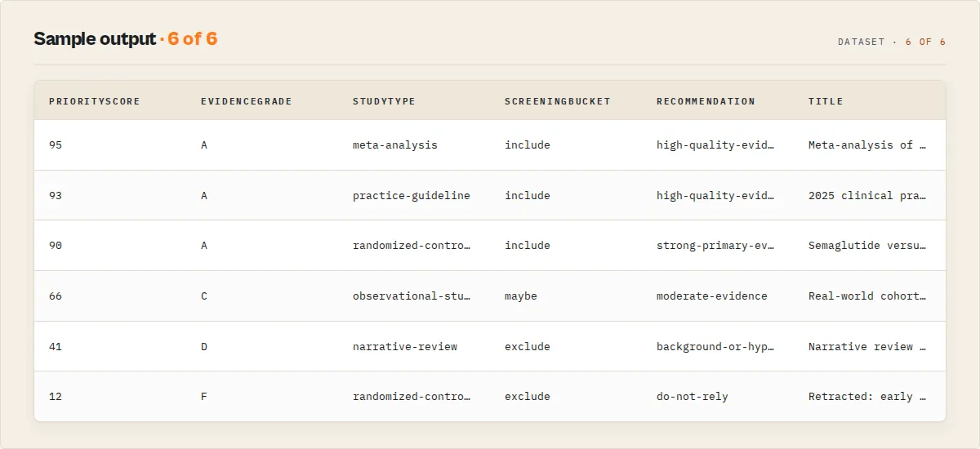Select the maybe screening bucket cell
Image resolution: width=980 pixels, height=449 pixels.
521,296
